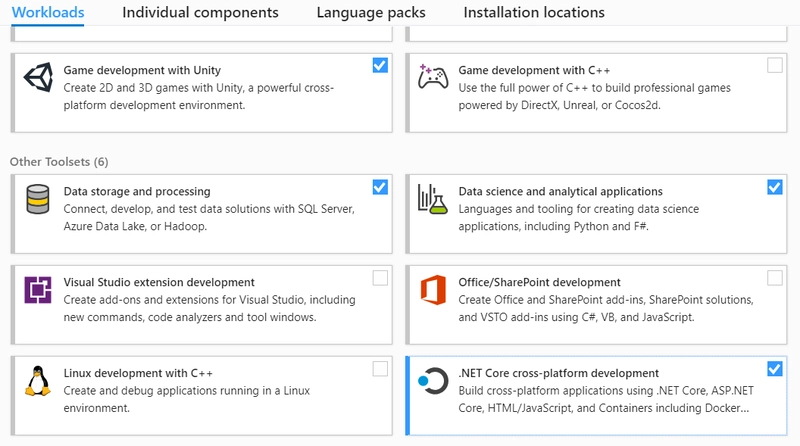Click the database cylinder icon
Image resolution: width=800 pixels, height=446 pixels.
point(38,199)
